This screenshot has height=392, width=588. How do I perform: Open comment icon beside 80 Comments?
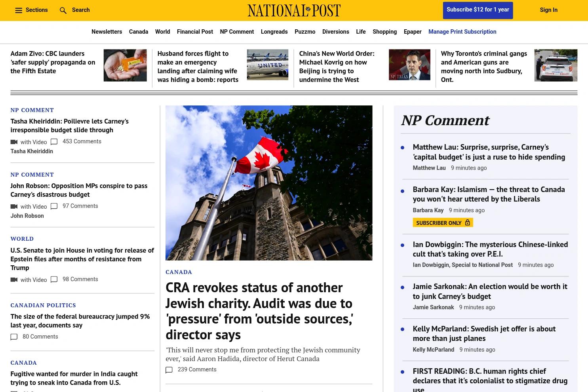[x=14, y=337]
